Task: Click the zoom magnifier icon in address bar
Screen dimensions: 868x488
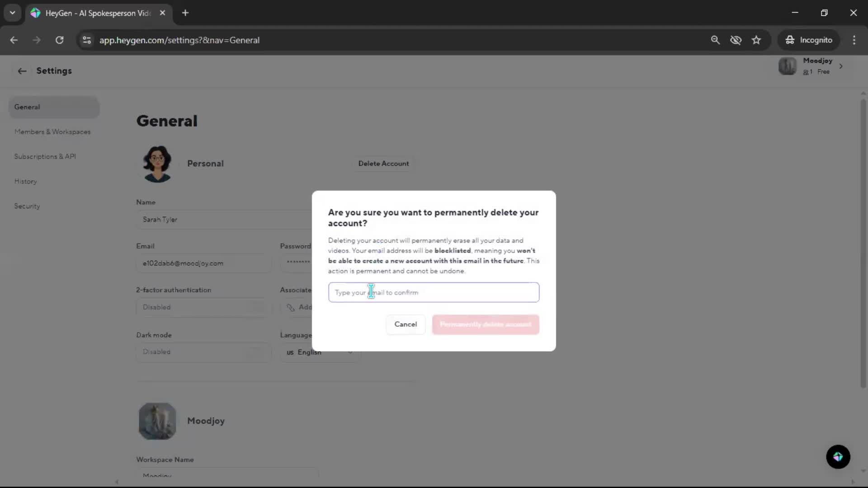Action: click(x=715, y=40)
